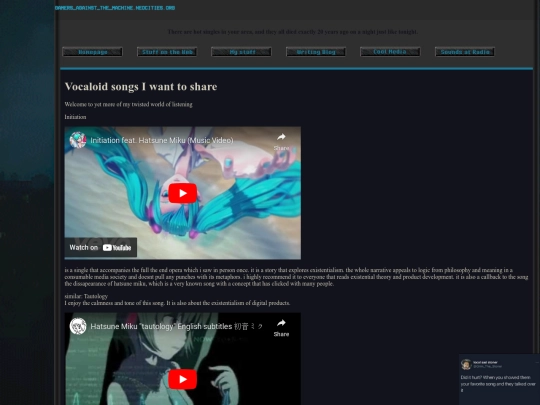540x405 pixels.
Task: Click 'Welcome to yet more of my twisted world' text
Action: point(128,104)
